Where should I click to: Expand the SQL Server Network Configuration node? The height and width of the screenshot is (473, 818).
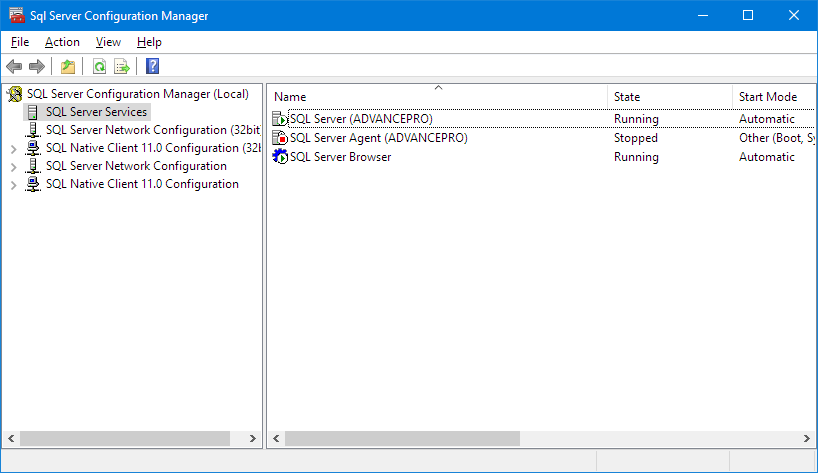[13, 167]
